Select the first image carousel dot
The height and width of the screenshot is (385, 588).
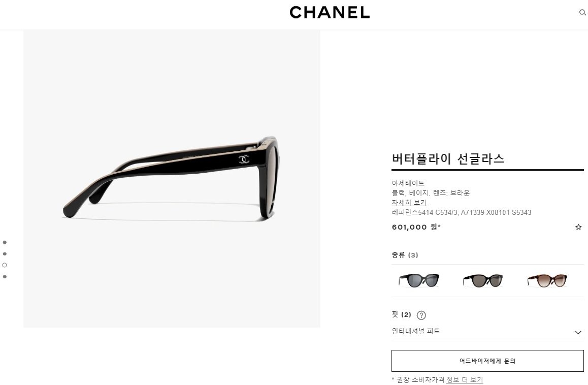point(5,242)
